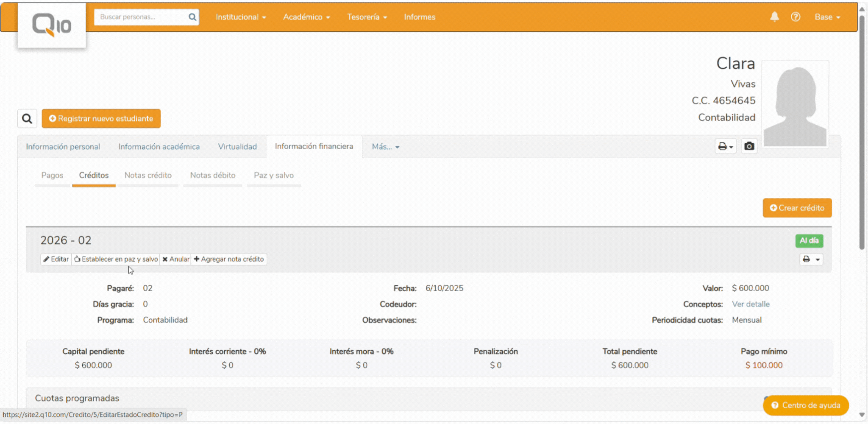Click the Q10 logo
Screen dimensions: 868x424
point(52,25)
